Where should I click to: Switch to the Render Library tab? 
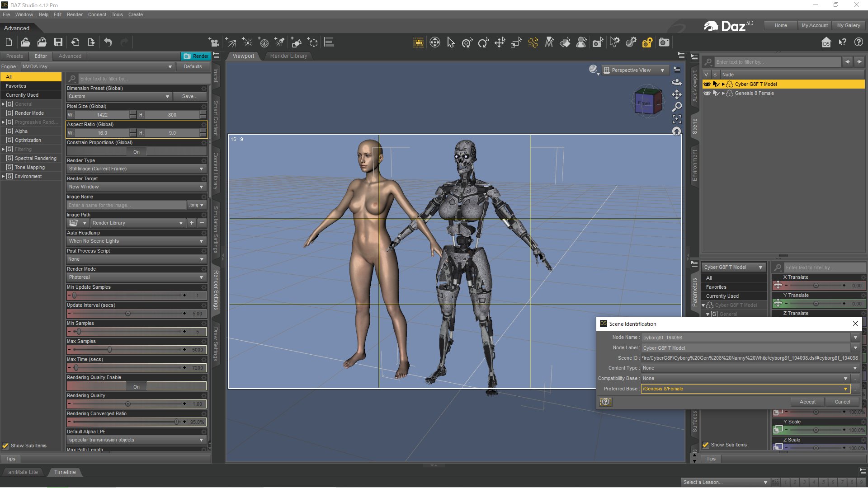click(x=288, y=56)
